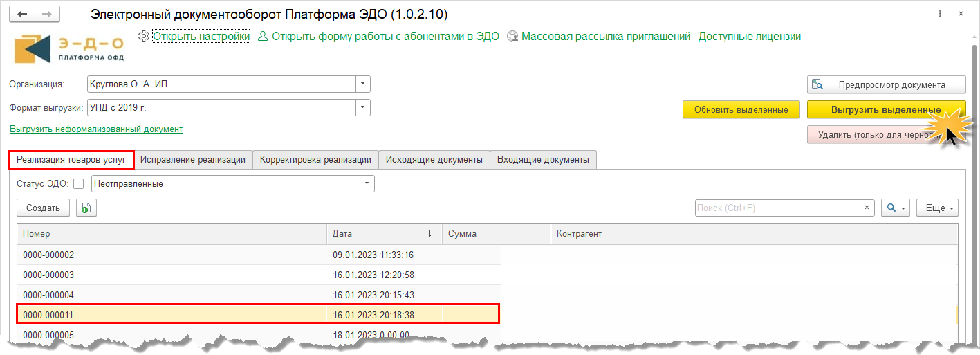The image size is (980, 355).
Task: Click the Предпросмотр документа button
Action: 886,85
